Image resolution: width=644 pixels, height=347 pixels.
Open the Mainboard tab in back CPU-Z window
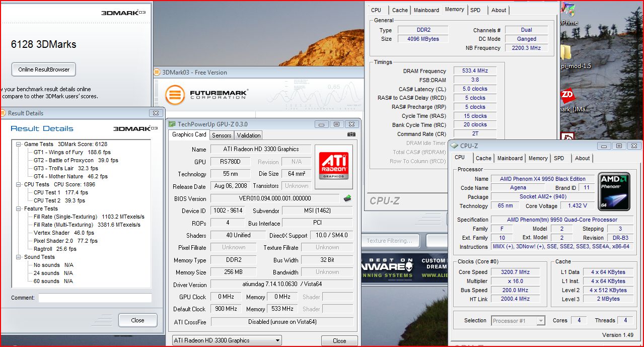[426, 10]
